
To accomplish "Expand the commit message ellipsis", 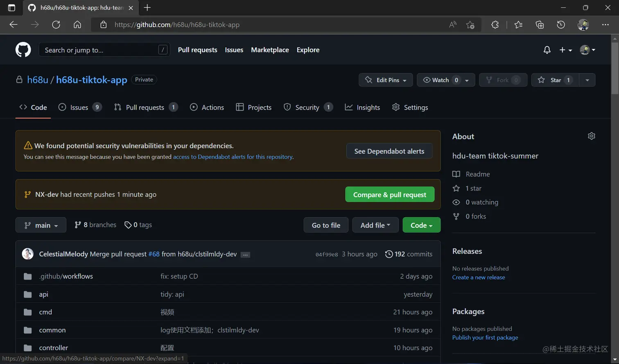I will (x=245, y=254).
